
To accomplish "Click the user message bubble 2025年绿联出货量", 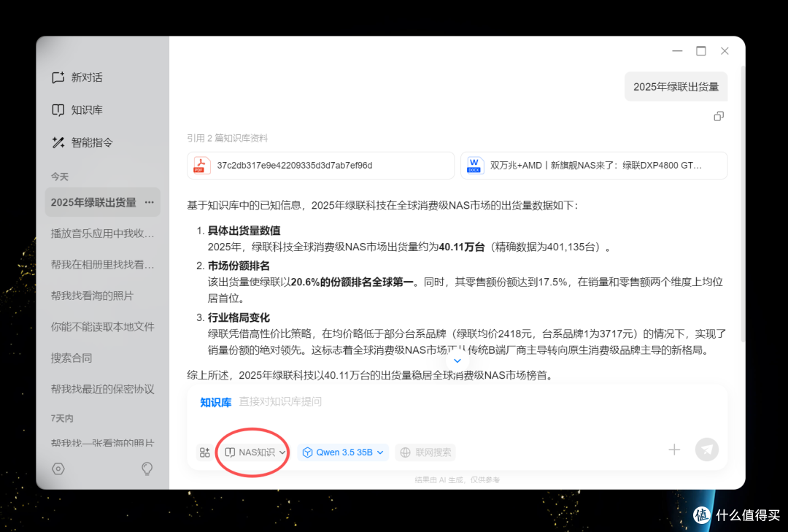I will click(676, 87).
